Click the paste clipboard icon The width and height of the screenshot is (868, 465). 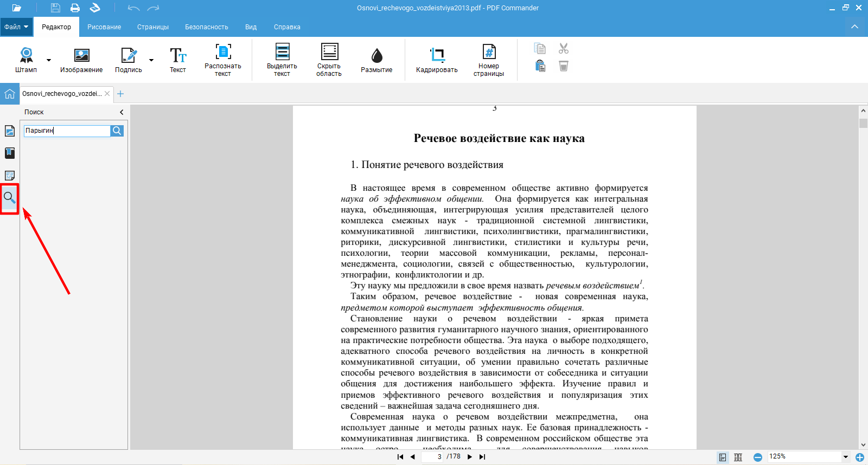[540, 66]
